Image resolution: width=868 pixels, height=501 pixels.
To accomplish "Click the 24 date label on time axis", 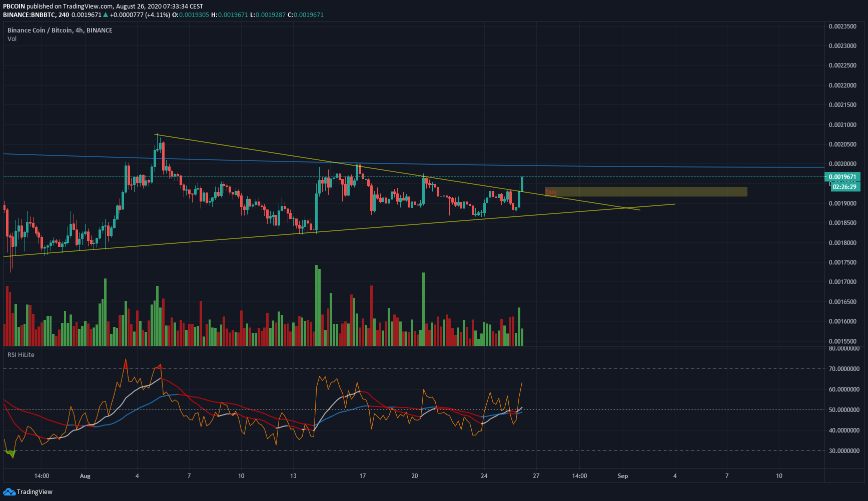I will pos(484,475).
